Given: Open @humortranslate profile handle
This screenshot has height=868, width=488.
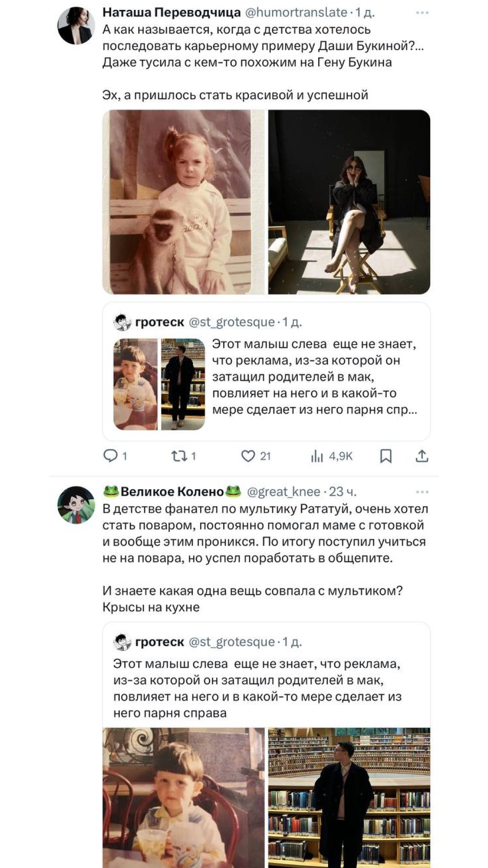Looking at the screenshot, I should pos(296,13).
